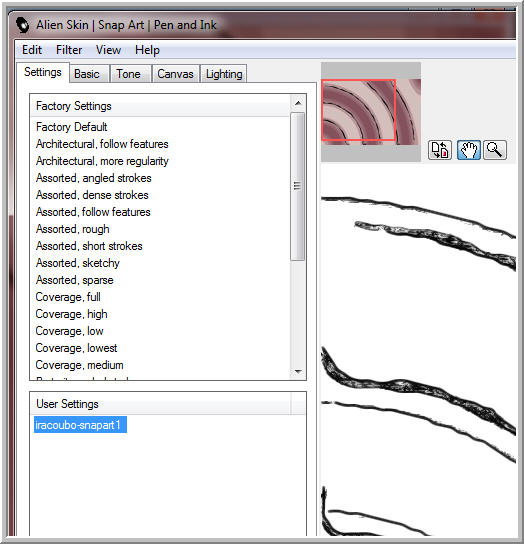The height and width of the screenshot is (544, 524).
Task: Select the Factory Default preset
Action: pos(71,127)
